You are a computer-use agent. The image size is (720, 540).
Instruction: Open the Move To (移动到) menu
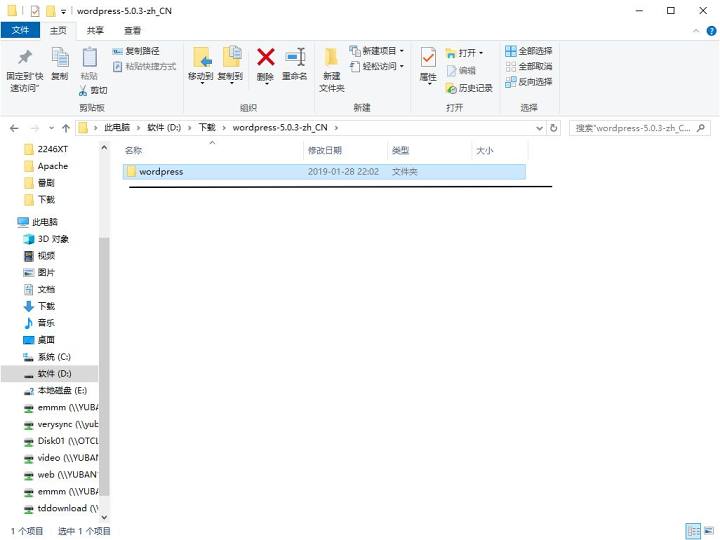(201, 65)
